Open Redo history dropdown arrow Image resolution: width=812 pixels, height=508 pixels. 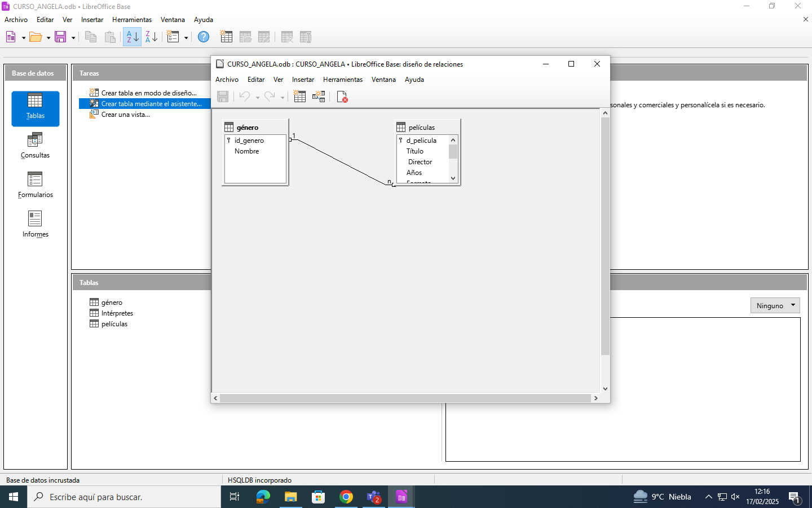(283, 97)
